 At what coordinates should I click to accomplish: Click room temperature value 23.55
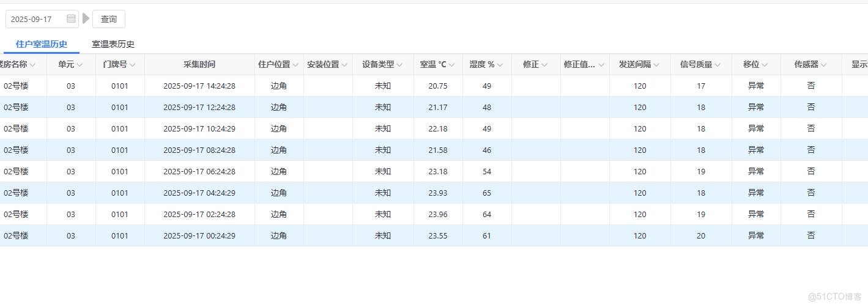click(x=438, y=235)
